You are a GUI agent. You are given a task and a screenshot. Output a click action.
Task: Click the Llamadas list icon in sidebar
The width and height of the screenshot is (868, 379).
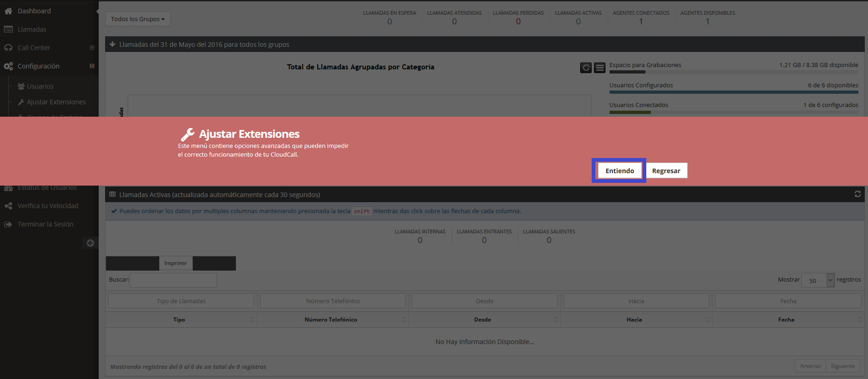click(x=8, y=29)
